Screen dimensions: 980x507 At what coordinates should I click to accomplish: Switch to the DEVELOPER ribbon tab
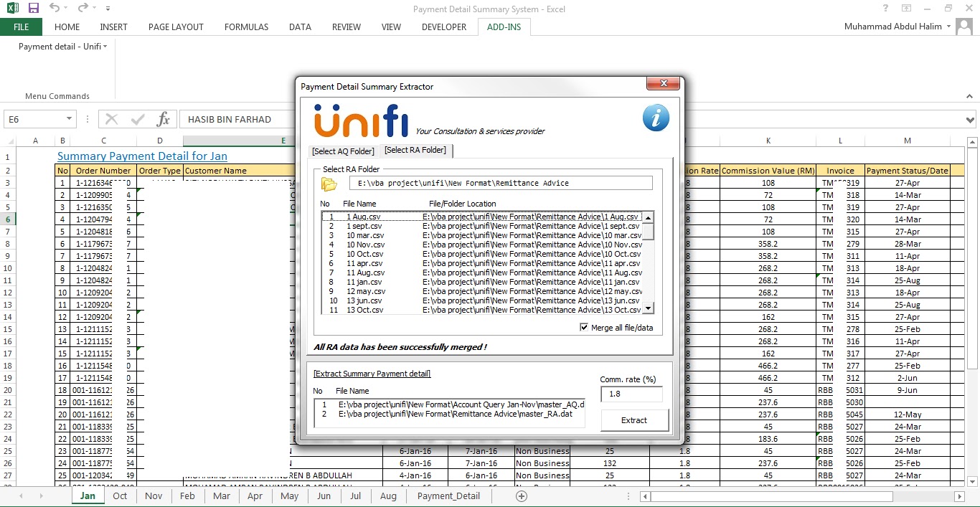[444, 27]
